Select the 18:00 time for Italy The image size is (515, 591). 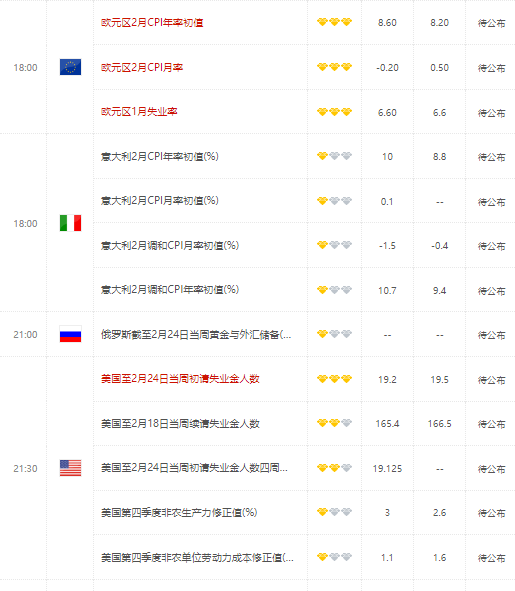(x=25, y=224)
